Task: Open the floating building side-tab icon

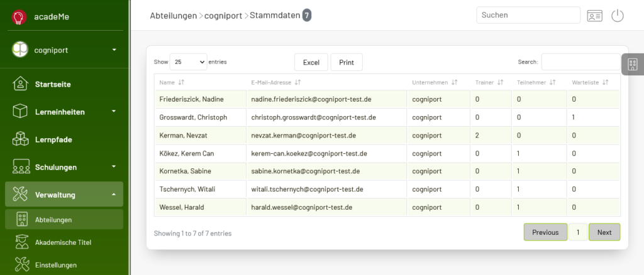Action: (x=633, y=64)
